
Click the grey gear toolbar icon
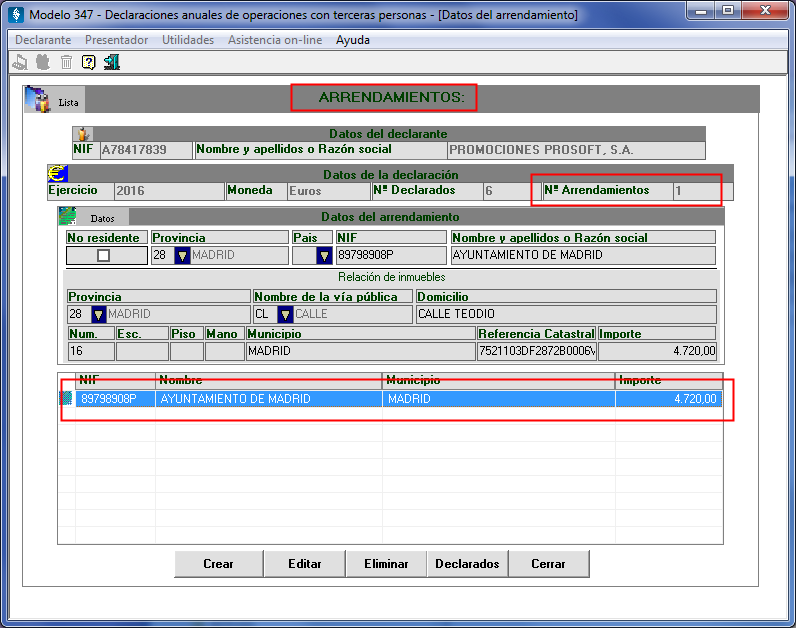click(43, 62)
